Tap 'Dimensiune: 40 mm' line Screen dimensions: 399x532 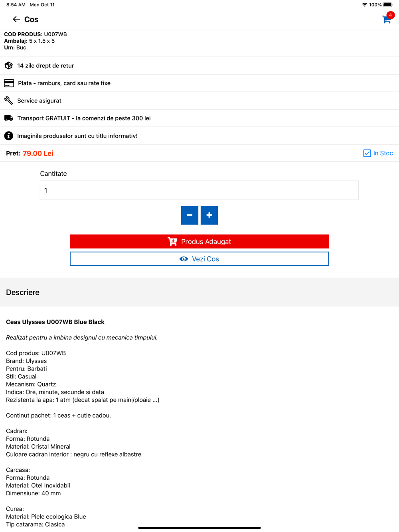(x=34, y=493)
